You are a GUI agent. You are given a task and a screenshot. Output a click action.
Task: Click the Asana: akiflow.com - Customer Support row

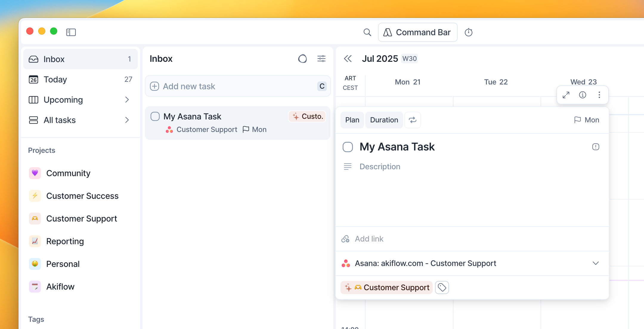pos(472,263)
